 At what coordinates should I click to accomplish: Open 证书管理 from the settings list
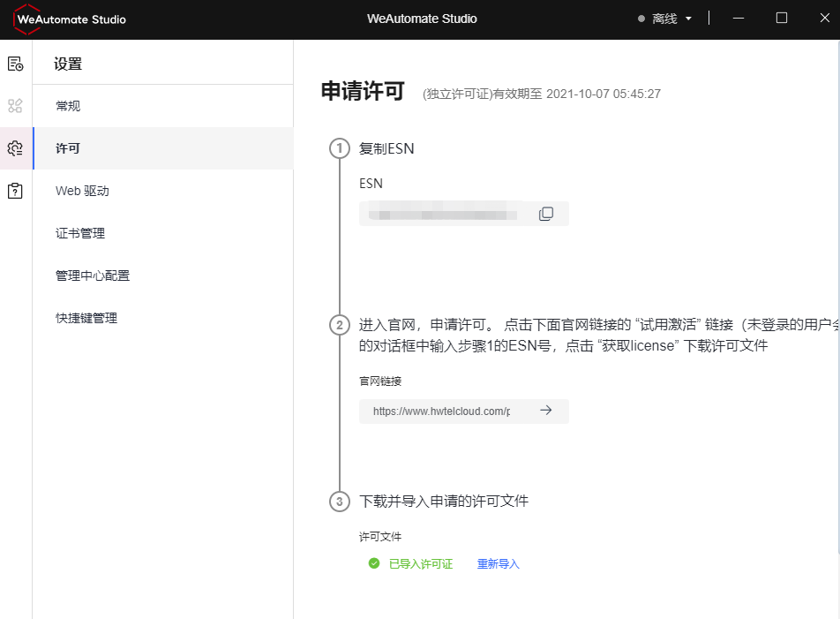pyautogui.click(x=79, y=233)
